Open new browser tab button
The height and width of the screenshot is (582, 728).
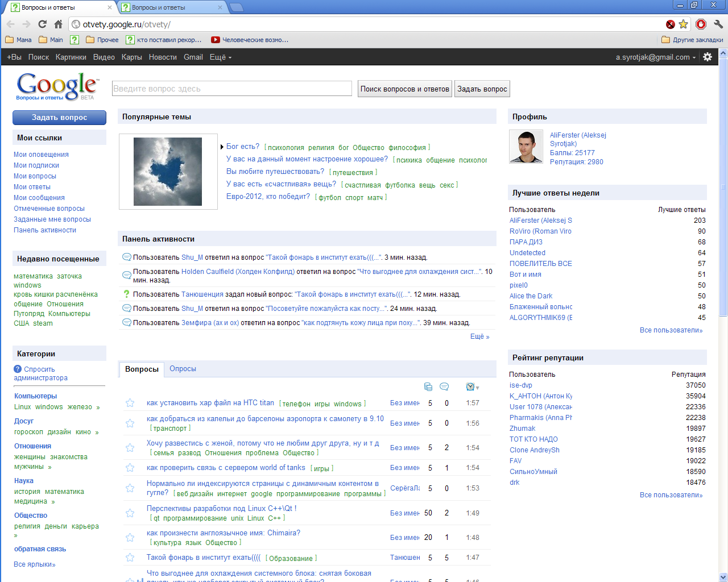point(237,7)
